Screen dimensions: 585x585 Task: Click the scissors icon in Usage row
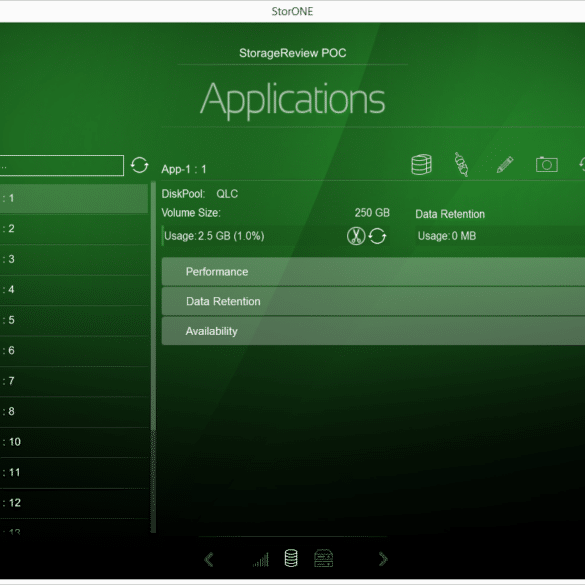tap(356, 236)
